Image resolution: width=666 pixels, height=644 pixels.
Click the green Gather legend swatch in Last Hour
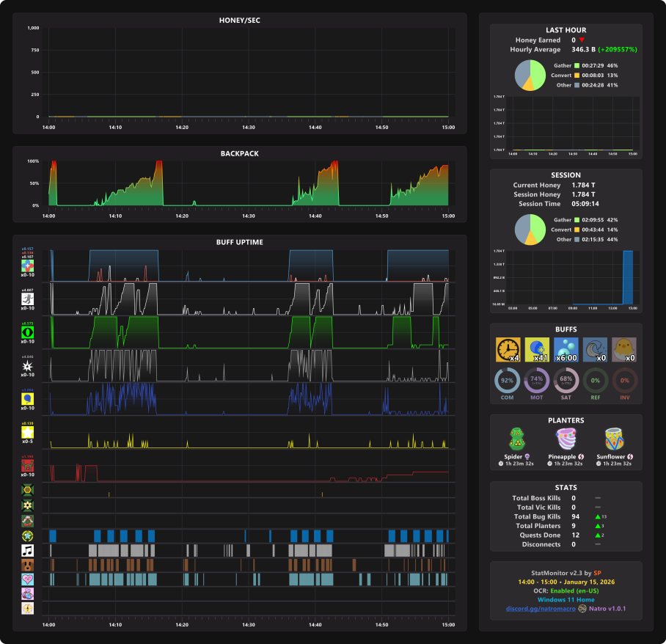pos(577,65)
